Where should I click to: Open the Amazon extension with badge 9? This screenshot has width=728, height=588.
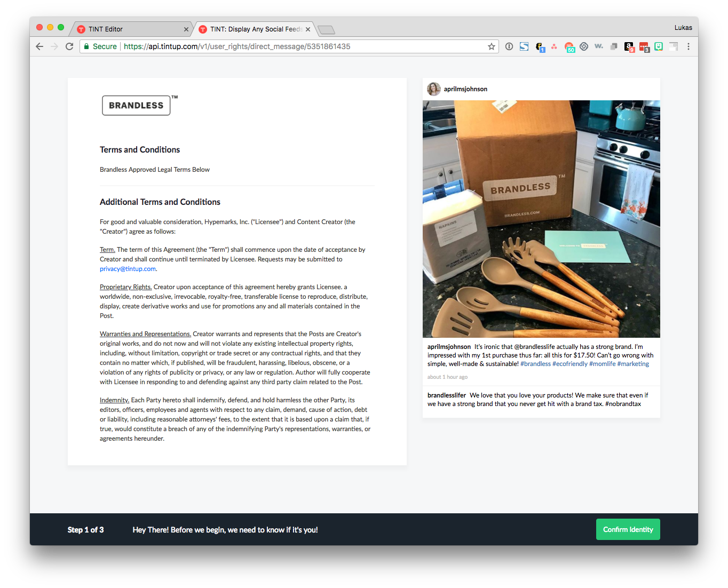pos(629,47)
